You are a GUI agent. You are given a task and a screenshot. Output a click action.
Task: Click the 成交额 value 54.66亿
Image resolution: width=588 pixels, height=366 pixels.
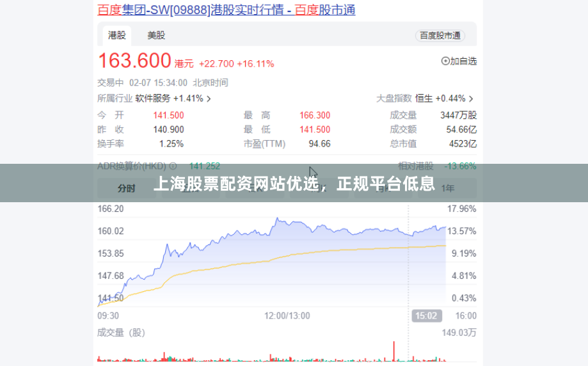point(461,130)
